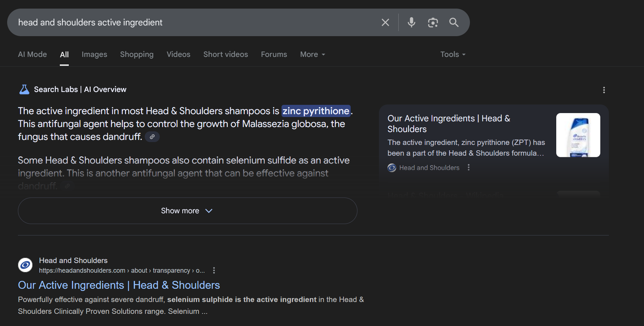The image size is (644, 326).
Task: Click source link icon after first paragraph
Action: 152,137
